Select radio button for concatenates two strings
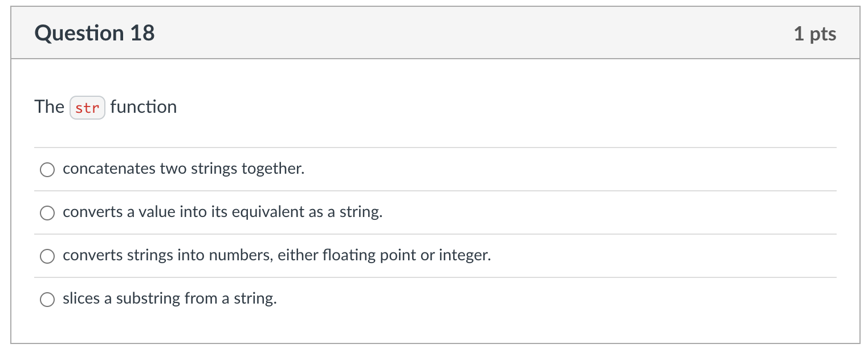This screenshot has height=352, width=868. (x=47, y=170)
